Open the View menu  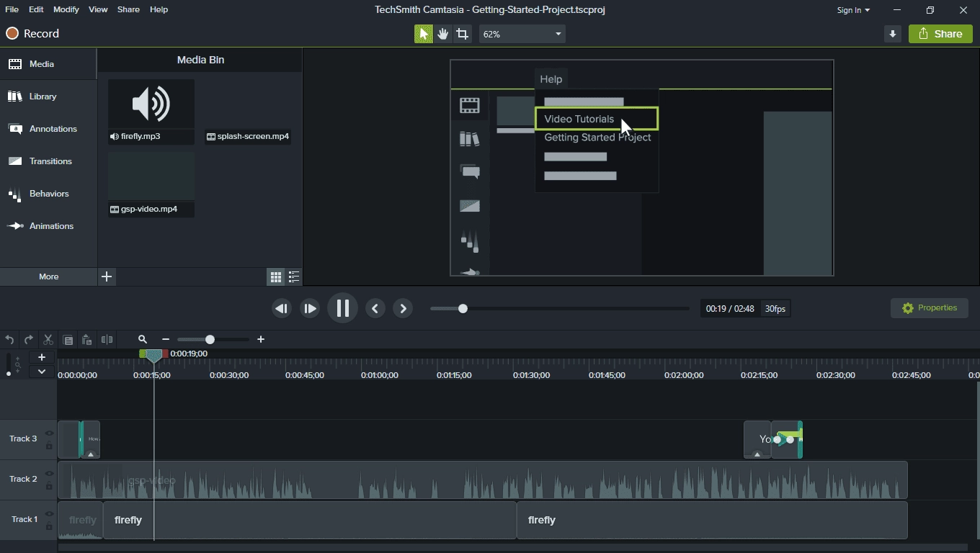(x=98, y=9)
